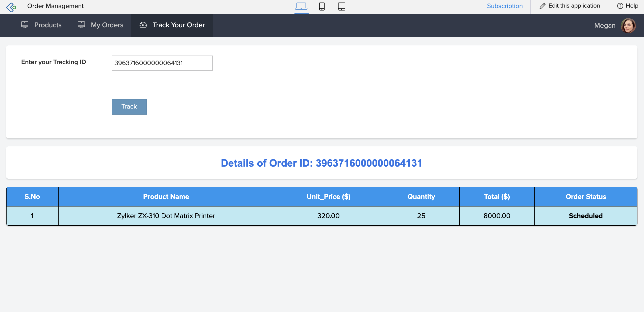Switch to the My Orders tab
This screenshot has width=644, height=312.
click(107, 25)
